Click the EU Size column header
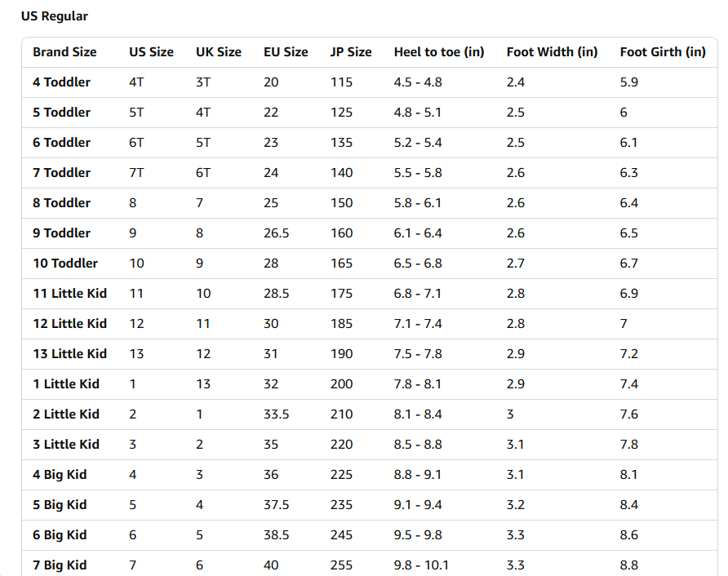This screenshot has height=576, width=728. 286,51
